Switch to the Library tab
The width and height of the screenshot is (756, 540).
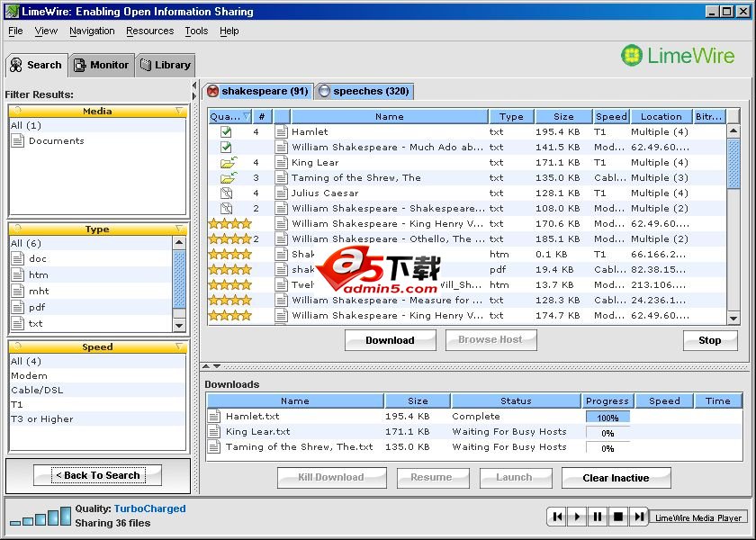coord(165,65)
